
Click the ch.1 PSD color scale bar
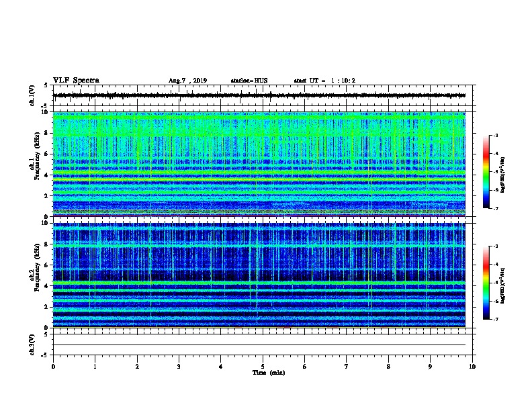486,172
